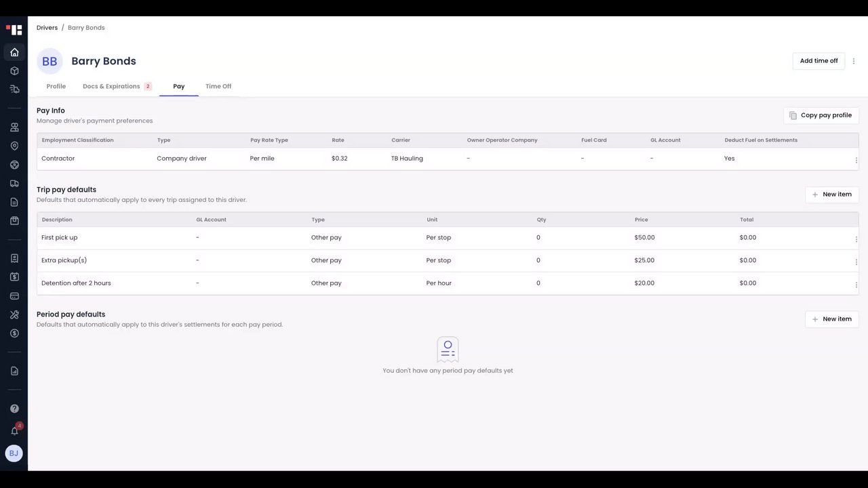Switch to the Time Off tab

(x=218, y=86)
